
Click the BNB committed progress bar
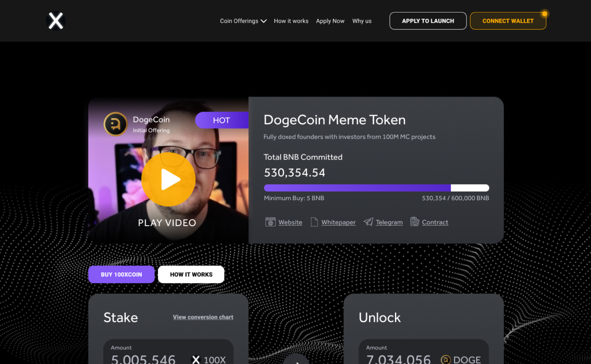point(377,188)
